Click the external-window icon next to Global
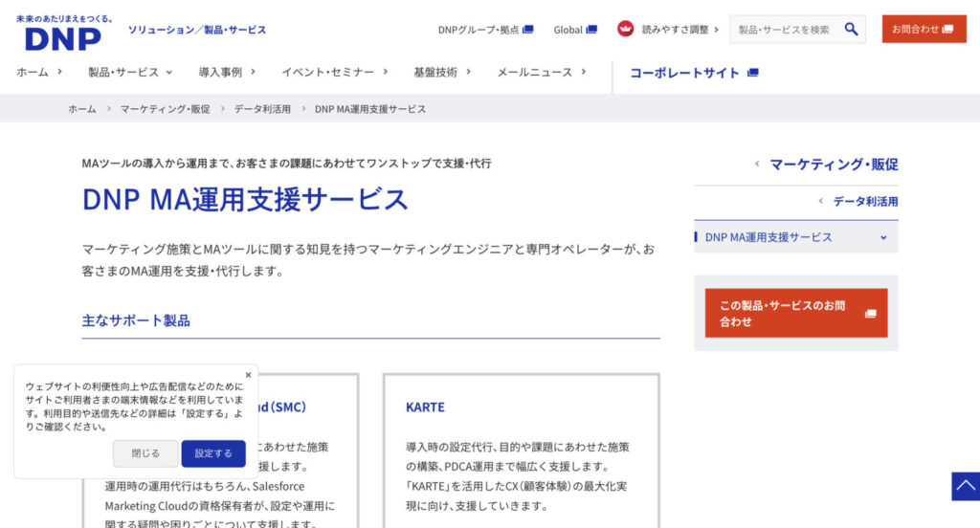980x528 pixels. click(x=591, y=30)
